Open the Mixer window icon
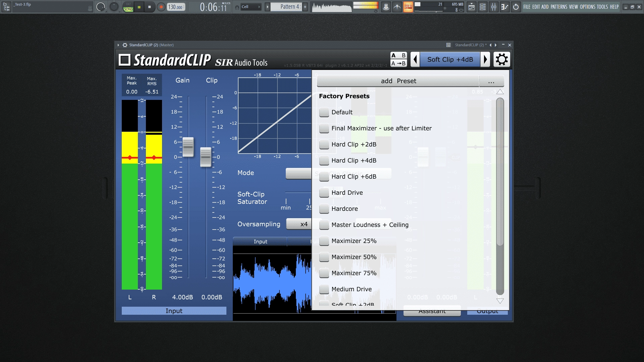 point(494,7)
